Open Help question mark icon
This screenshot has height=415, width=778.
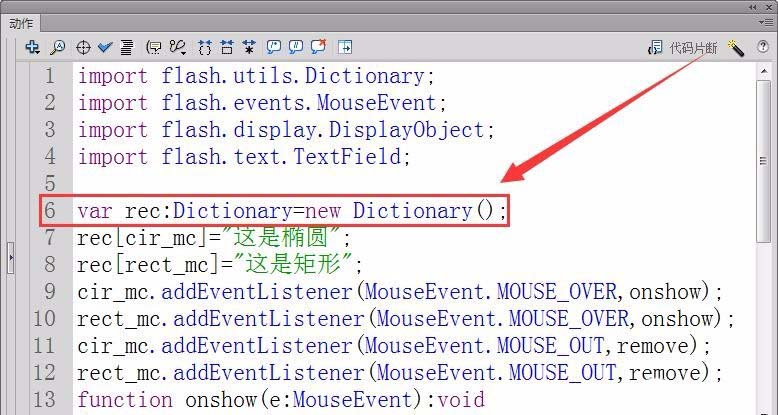[x=763, y=47]
